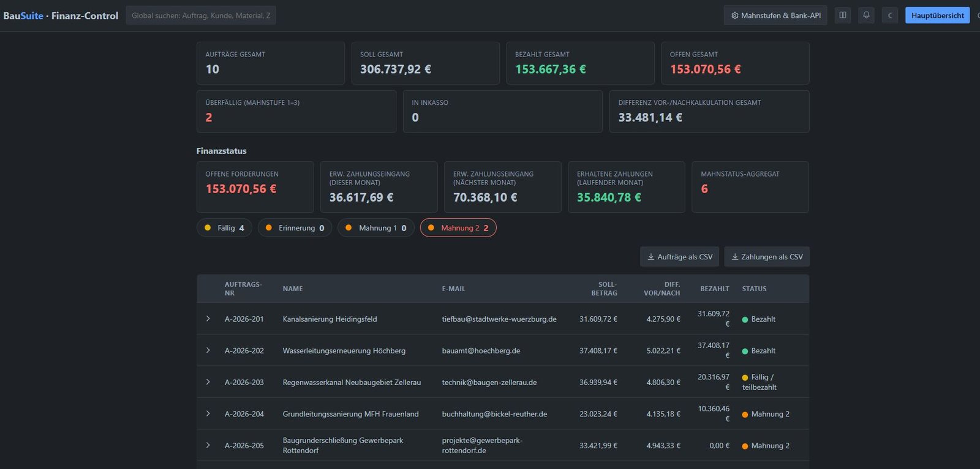The height and width of the screenshot is (469, 980).
Task: Focus the global search field
Action: (201, 15)
